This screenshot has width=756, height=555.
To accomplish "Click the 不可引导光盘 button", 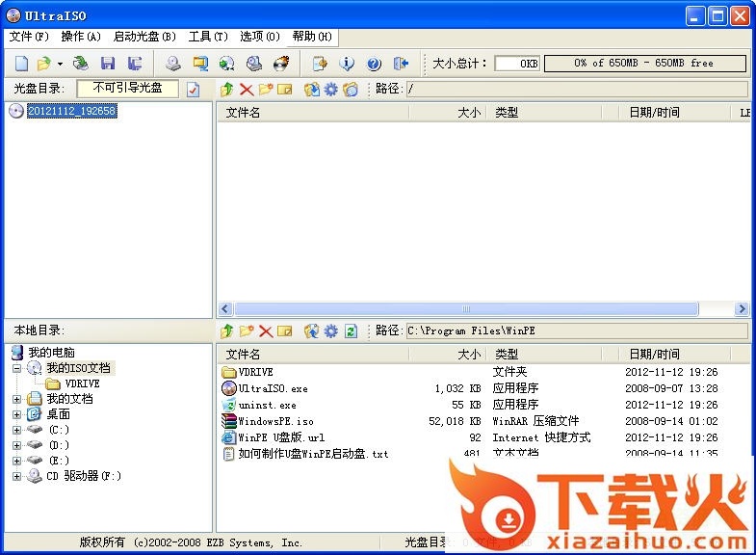I will (127, 89).
